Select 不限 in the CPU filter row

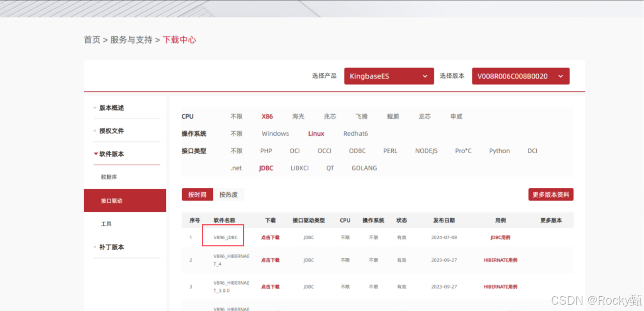[237, 116]
